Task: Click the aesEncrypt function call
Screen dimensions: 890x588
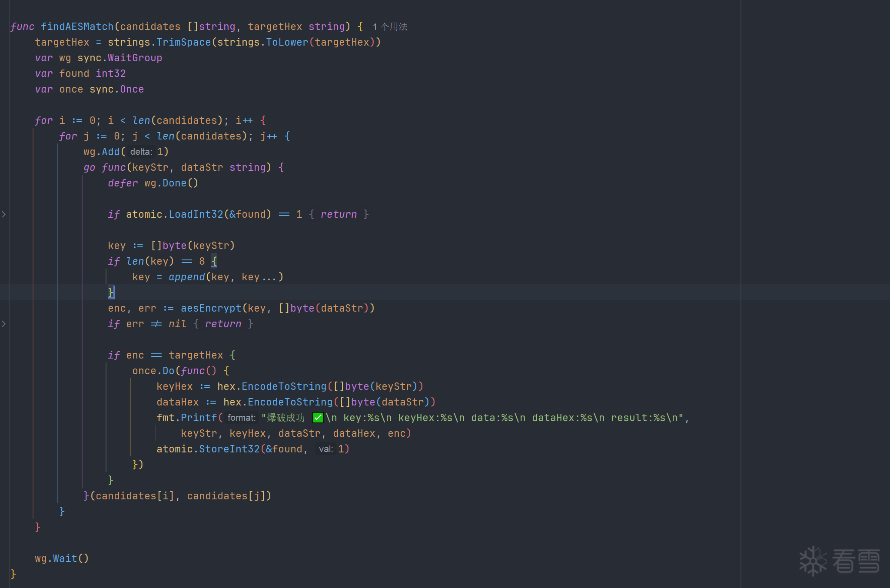Action: point(211,308)
